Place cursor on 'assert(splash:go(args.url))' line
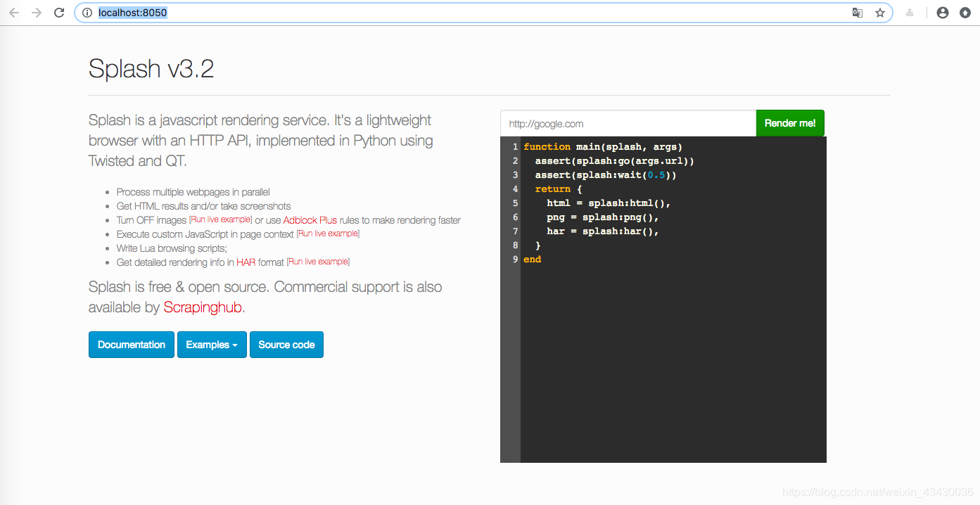The height and width of the screenshot is (505, 980). pos(615,161)
